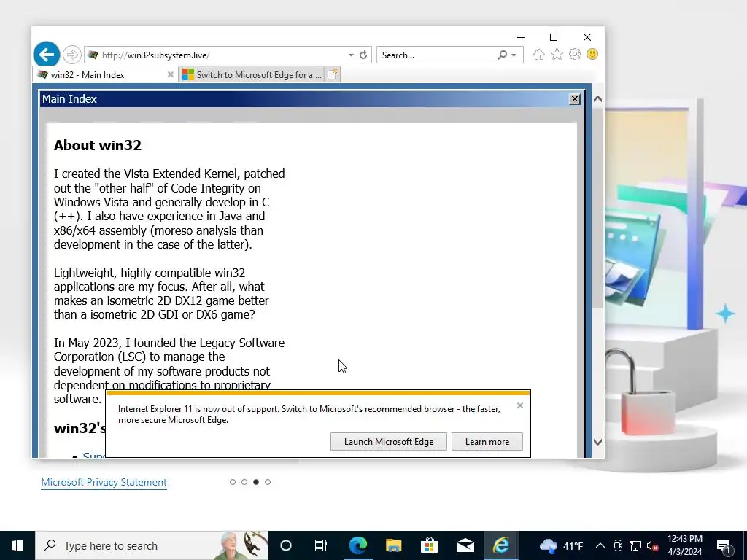Dismiss the out-of-support notification
Viewport: 747px width, 560px height.
pyautogui.click(x=519, y=405)
